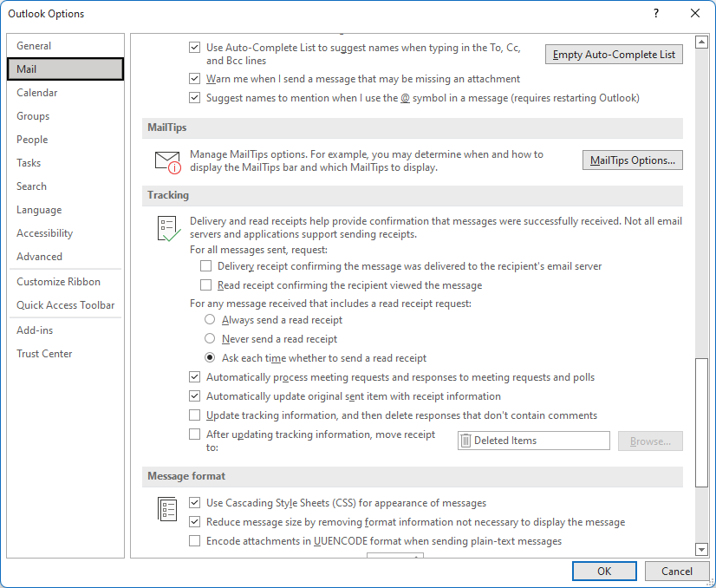Click the scrollbar up arrow
Screen dimensions: 716x588
coord(701,42)
